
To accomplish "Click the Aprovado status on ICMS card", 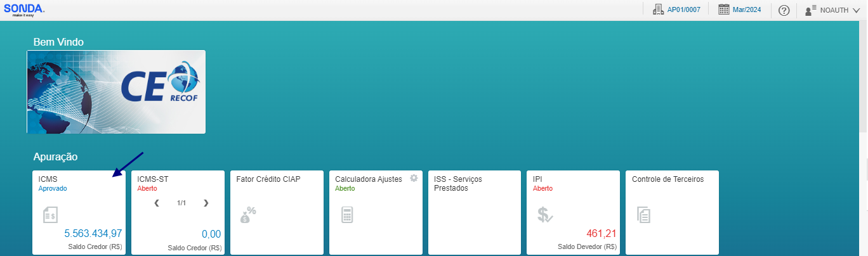I will tap(53, 188).
